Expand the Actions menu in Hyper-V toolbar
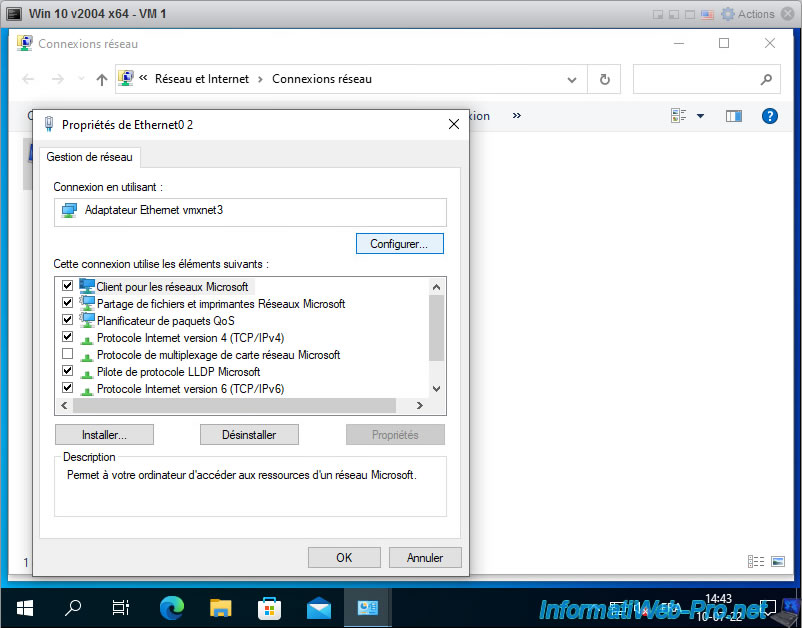This screenshot has width=802, height=628. pyautogui.click(x=757, y=13)
